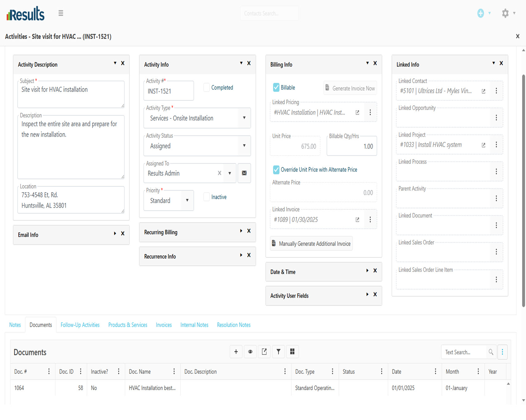Add a new document with the plus icon
Image resolution: width=526 pixels, height=420 pixels.
(x=236, y=352)
